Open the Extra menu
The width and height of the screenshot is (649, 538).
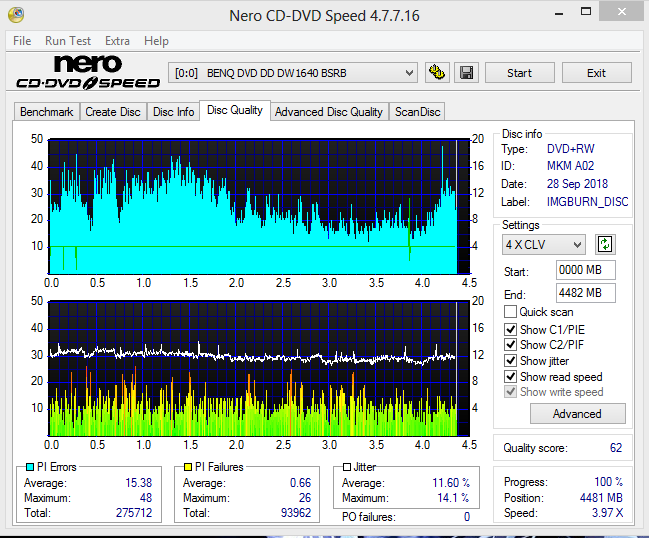click(117, 41)
